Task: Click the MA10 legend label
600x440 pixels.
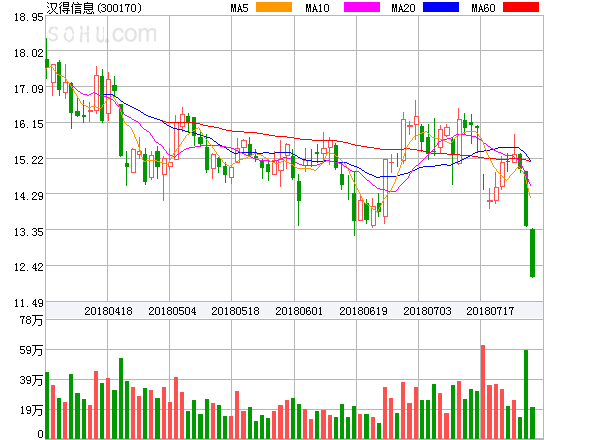Action: [317, 8]
